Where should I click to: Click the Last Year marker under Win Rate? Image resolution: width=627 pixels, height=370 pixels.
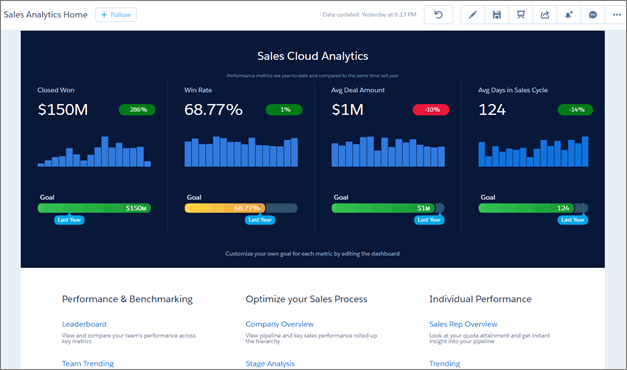click(260, 220)
